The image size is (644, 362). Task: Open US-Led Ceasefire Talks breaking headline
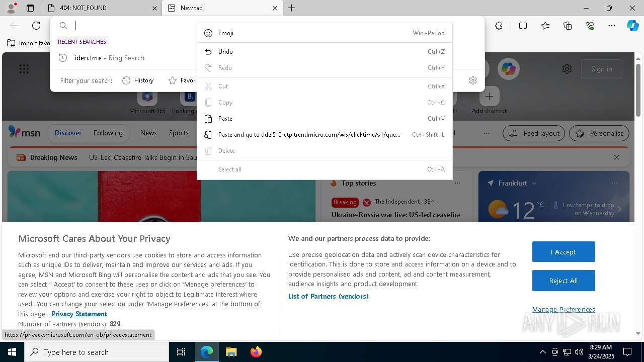pos(143,157)
